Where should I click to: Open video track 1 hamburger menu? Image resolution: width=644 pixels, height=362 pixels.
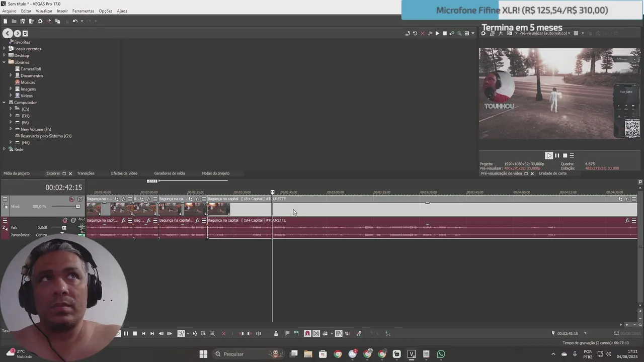click(5, 199)
